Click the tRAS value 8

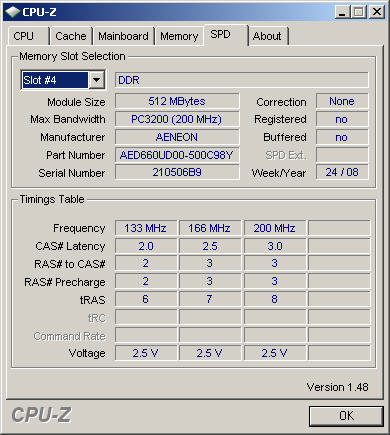(275, 299)
